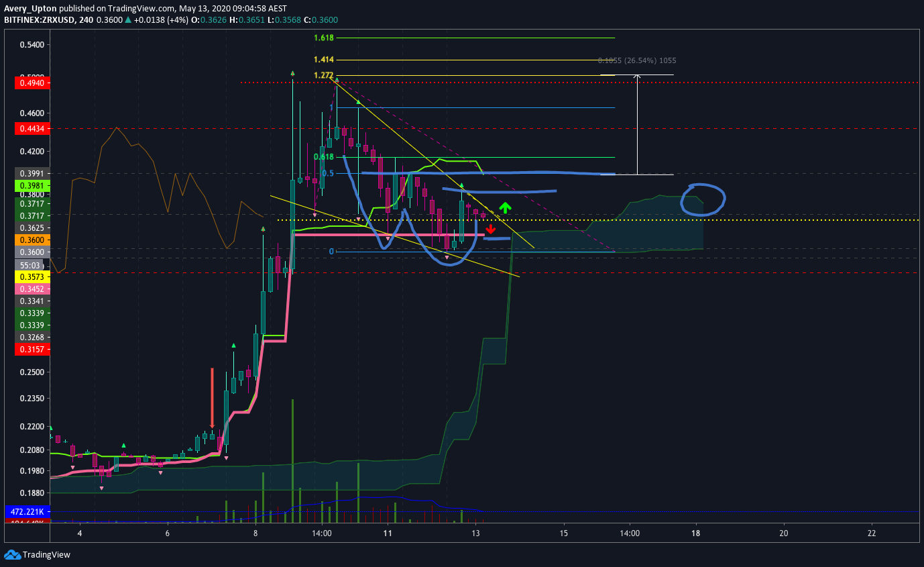Select the red 0.4940 price label

click(x=32, y=83)
